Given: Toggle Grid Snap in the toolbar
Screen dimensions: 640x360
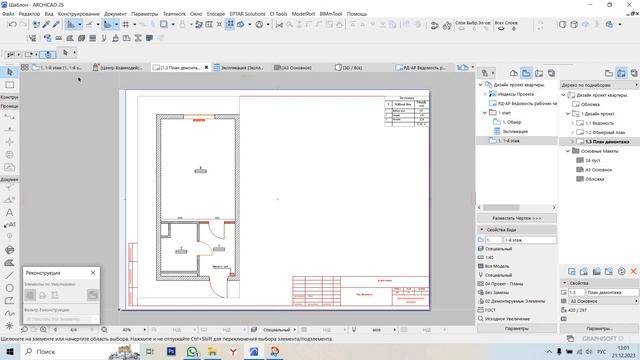Looking at the screenshot, I should click(126, 25).
